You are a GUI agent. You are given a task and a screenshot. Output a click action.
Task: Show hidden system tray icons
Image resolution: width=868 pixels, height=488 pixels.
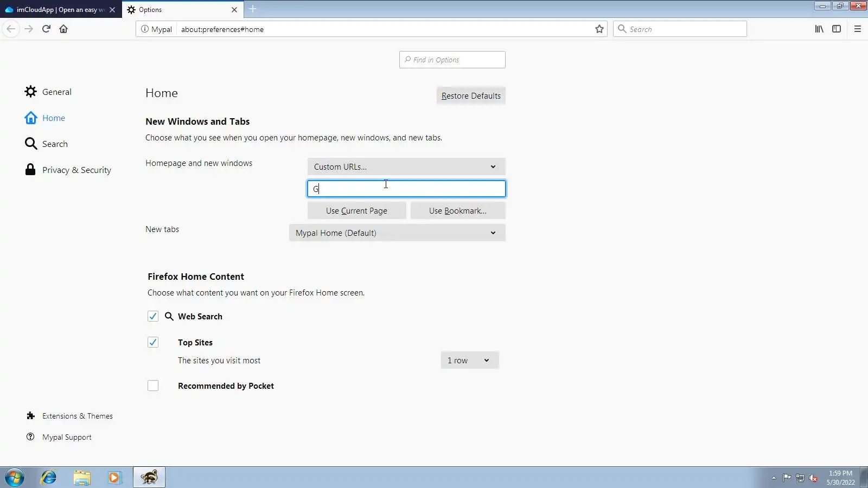point(774,478)
